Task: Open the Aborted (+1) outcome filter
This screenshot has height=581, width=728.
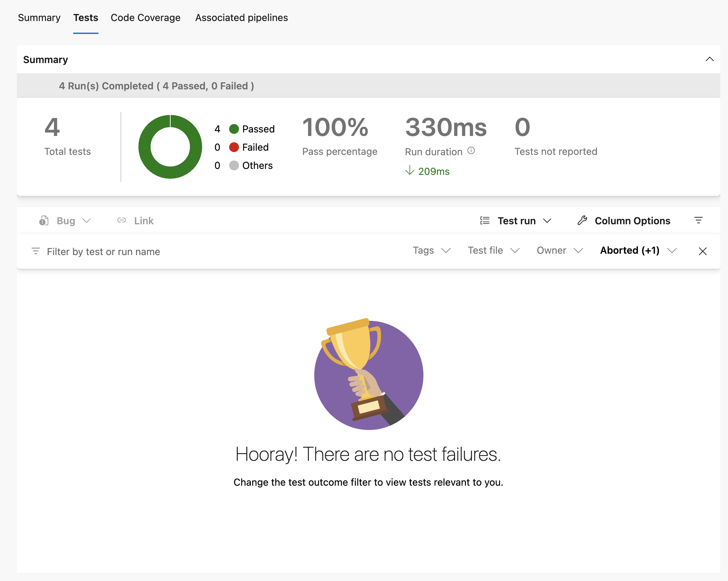Action: pyautogui.click(x=638, y=251)
